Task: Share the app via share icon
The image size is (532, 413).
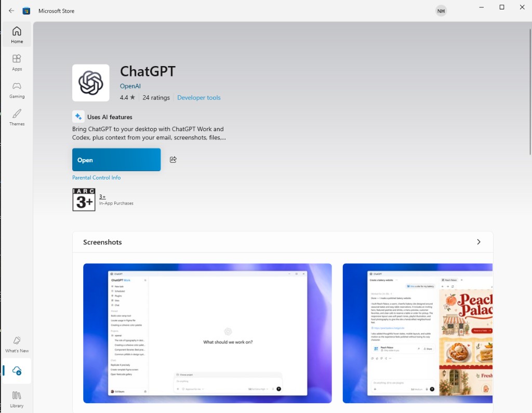Action: point(173,160)
